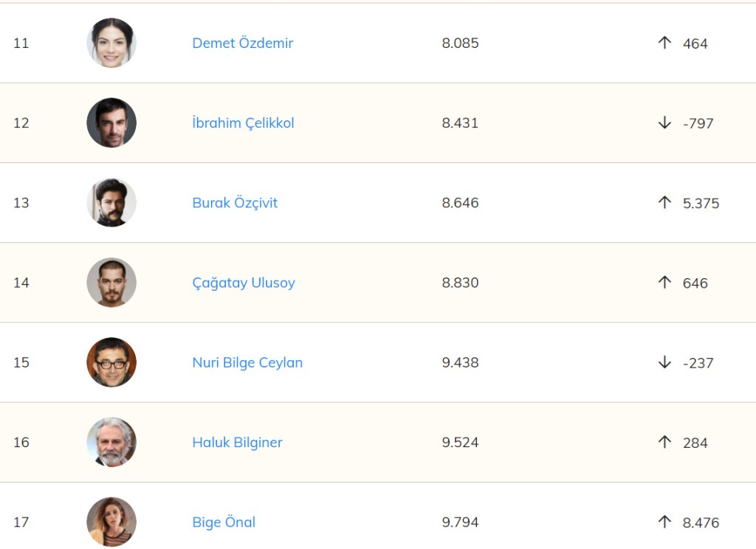Open Nuri Bilge Ceylan's name link
This screenshot has width=756, height=549.
pos(247,362)
